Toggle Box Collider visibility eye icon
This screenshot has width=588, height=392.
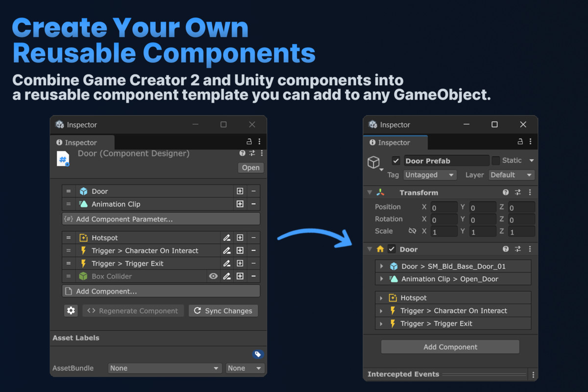tap(213, 276)
